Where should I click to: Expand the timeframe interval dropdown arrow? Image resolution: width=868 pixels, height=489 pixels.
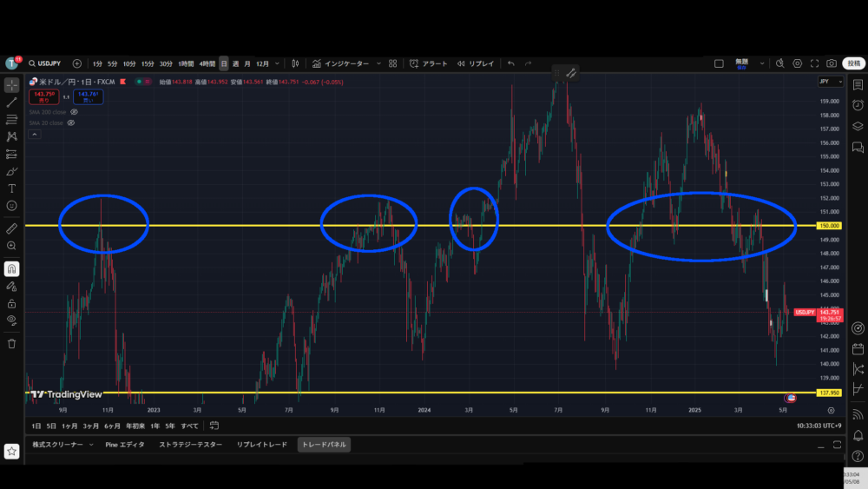coord(278,63)
